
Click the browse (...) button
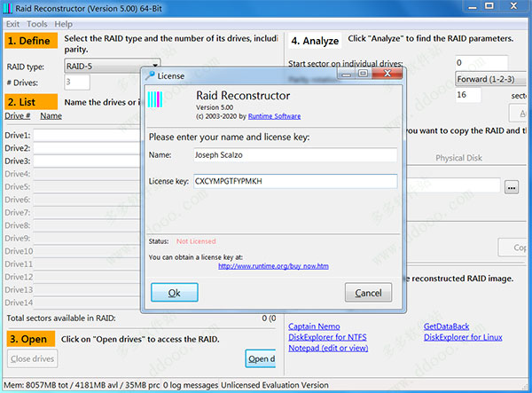point(512,187)
